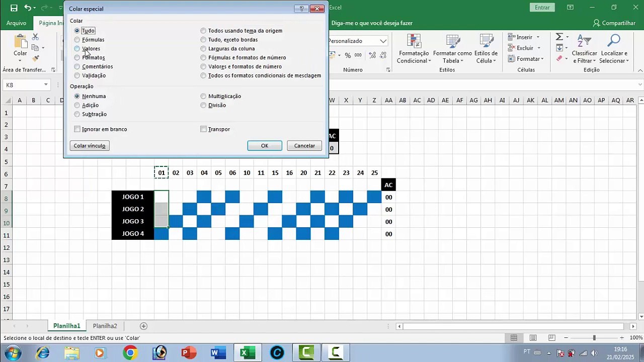
Task: Choose the Adição operation
Action: [x=77, y=105]
